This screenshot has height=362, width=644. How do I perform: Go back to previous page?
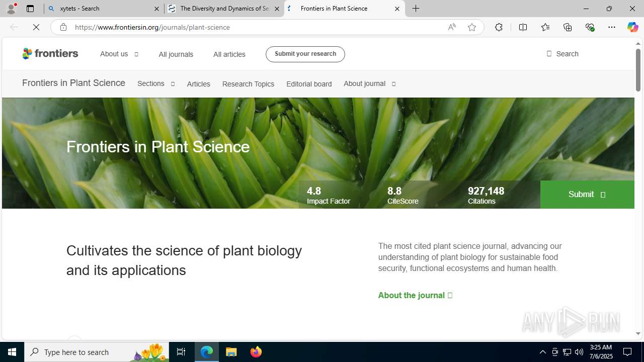click(14, 27)
